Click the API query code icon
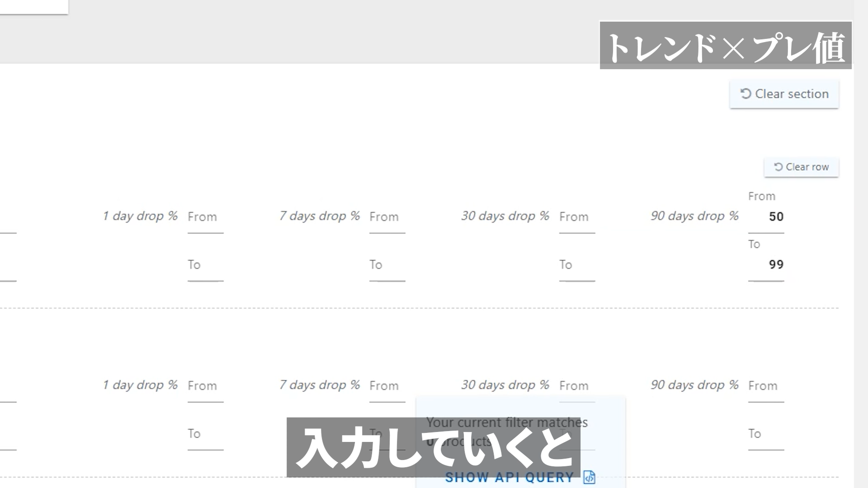Screen dimensions: 868x488 tap(590, 477)
